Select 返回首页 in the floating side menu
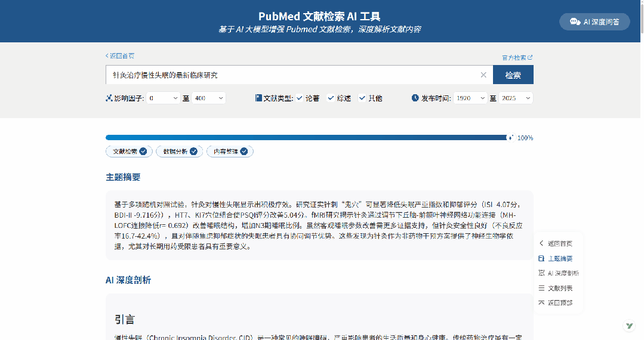The width and height of the screenshot is (644, 340). pos(556,243)
